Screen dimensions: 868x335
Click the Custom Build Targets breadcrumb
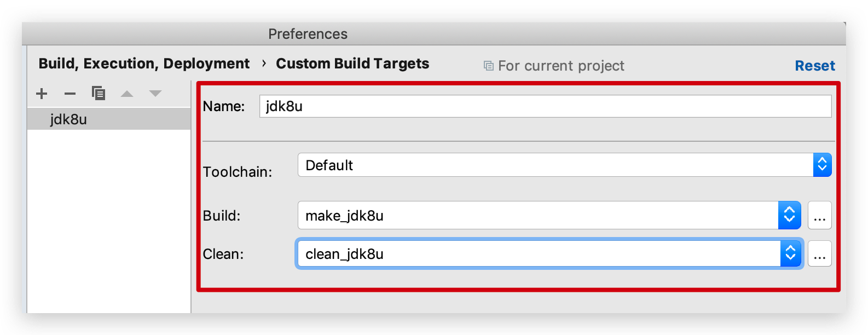[352, 63]
